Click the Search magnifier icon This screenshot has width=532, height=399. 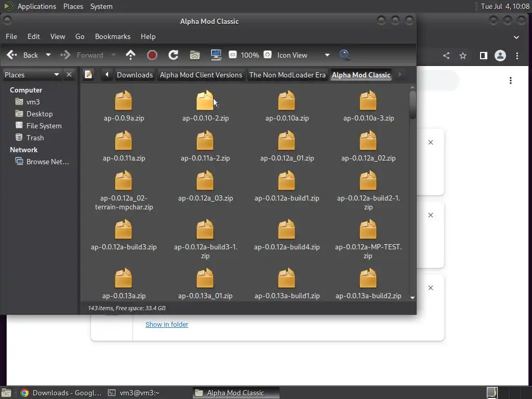(345, 55)
